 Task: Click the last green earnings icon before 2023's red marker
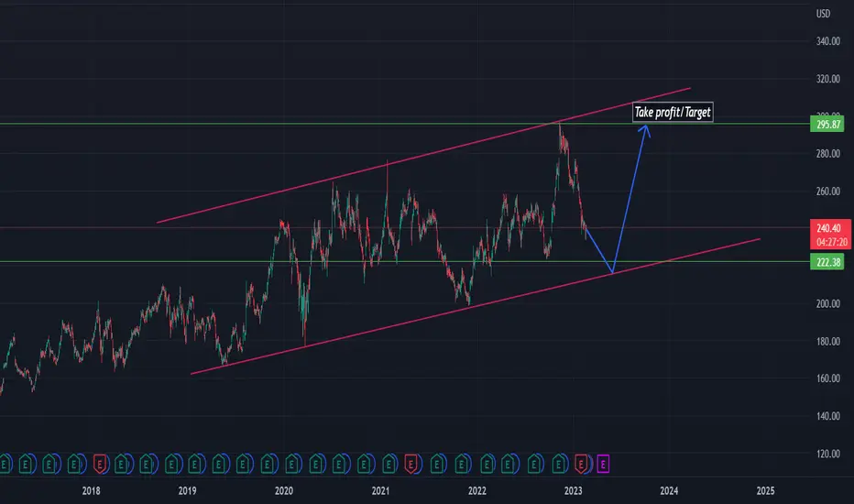558,465
